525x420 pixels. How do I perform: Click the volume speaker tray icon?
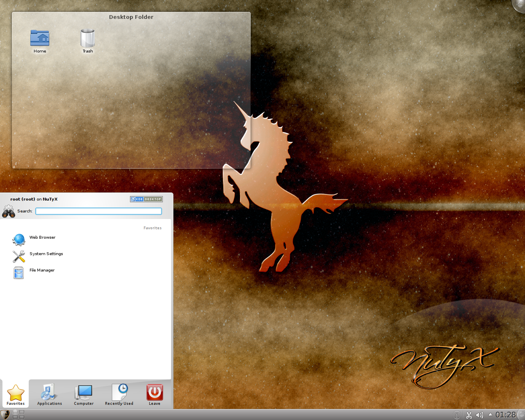coord(479,415)
